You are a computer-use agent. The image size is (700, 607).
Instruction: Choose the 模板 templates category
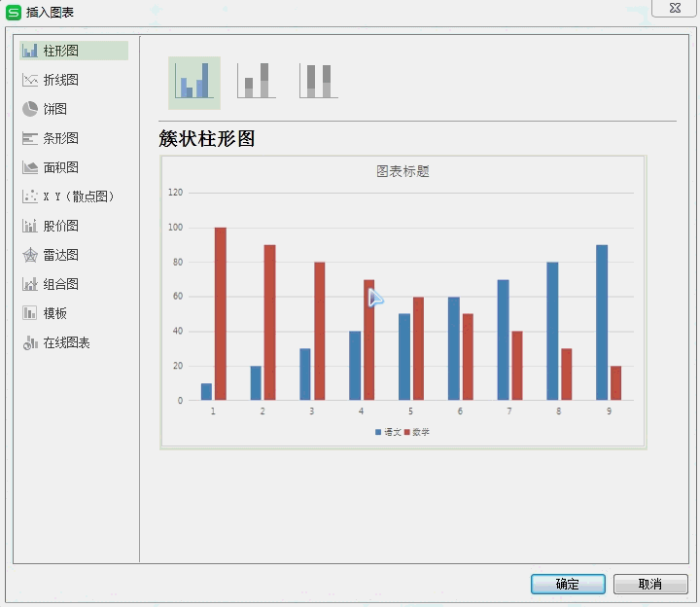[x=55, y=313]
